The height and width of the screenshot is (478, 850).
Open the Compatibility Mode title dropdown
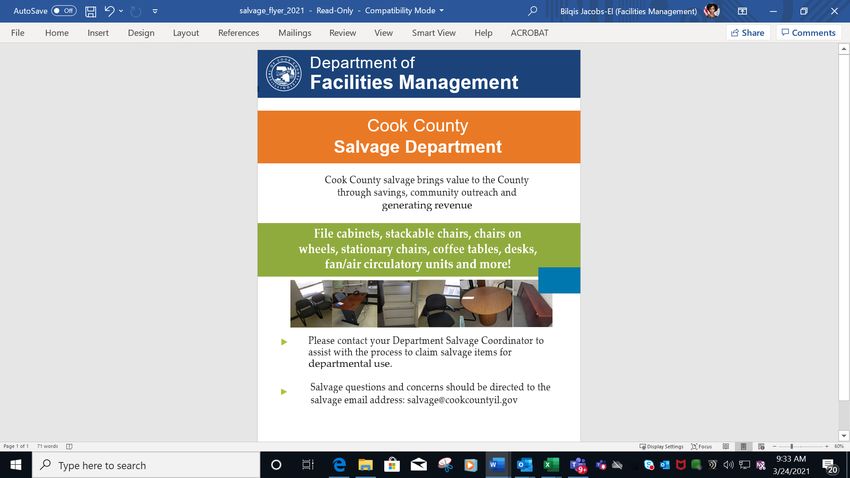click(441, 10)
